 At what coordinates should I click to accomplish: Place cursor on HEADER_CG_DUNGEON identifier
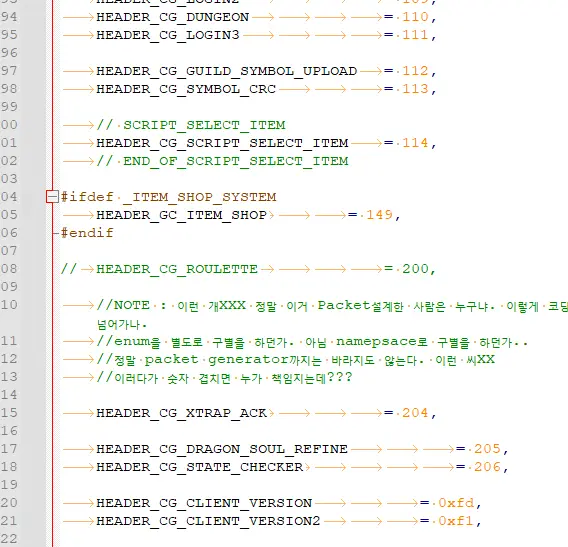173,17
